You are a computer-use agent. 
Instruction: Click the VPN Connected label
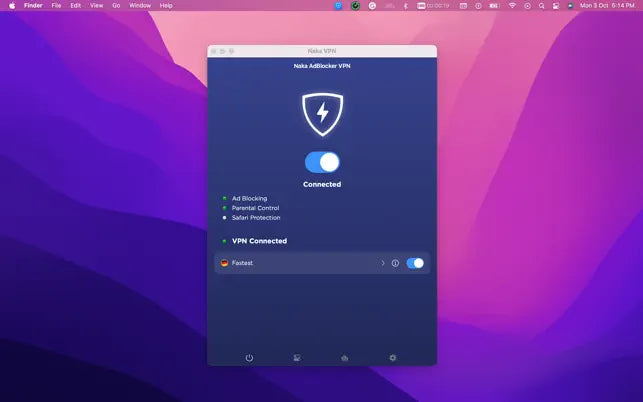[x=260, y=241]
